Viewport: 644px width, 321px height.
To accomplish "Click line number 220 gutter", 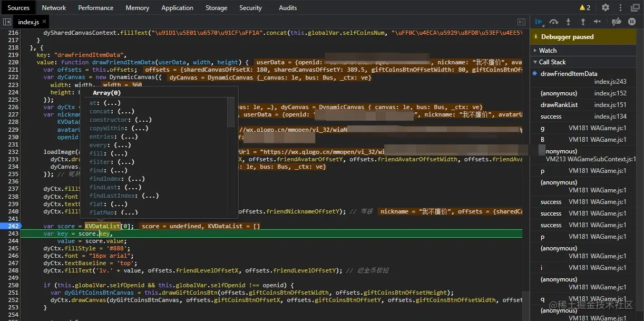I will click(x=13, y=62).
